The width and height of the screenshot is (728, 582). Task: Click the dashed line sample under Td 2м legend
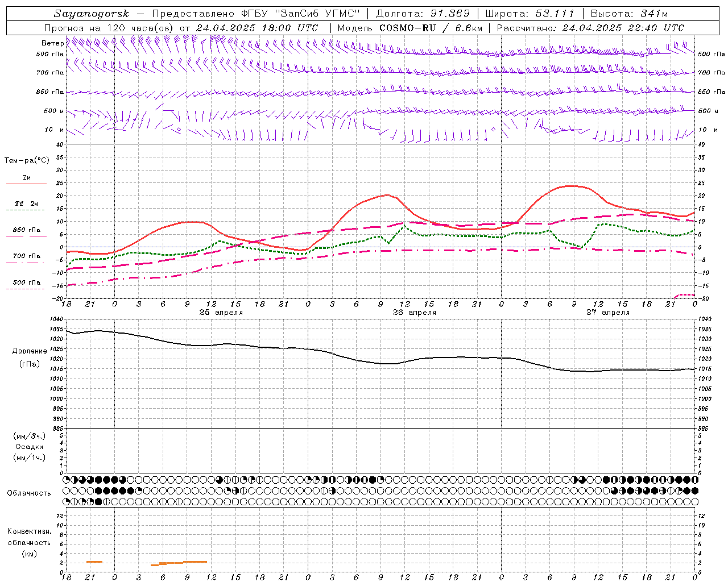coord(25,210)
